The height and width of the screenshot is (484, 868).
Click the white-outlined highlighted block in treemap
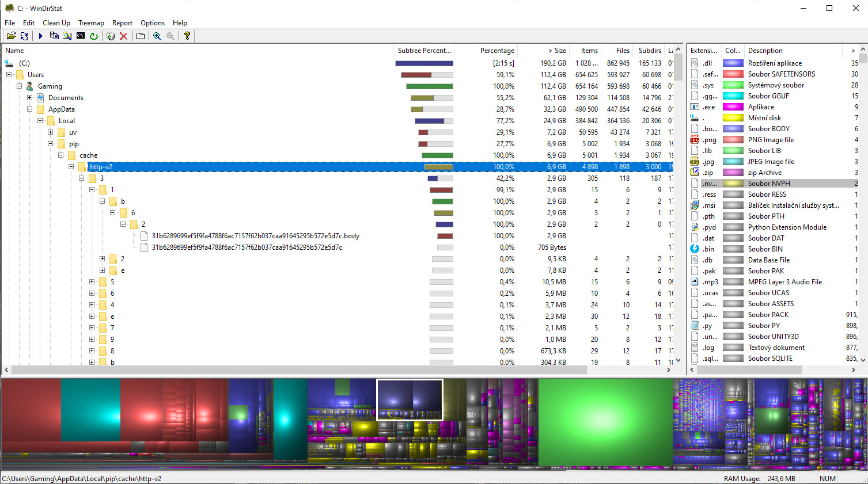pyautogui.click(x=410, y=399)
